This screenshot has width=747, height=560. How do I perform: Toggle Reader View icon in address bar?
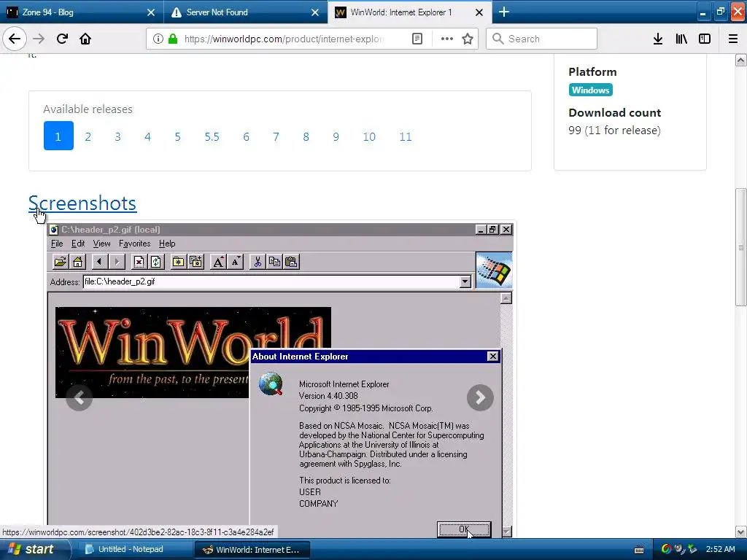pos(417,39)
